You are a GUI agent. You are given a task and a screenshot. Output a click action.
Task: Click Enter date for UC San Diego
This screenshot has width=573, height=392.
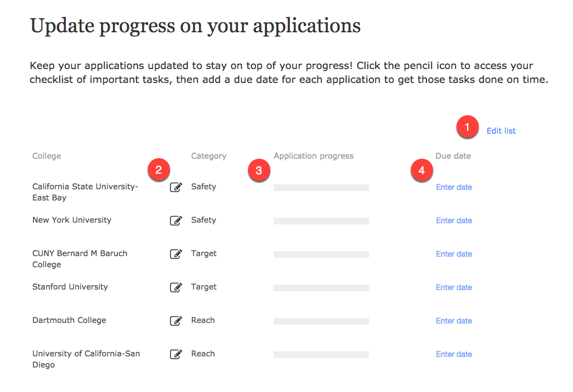pos(454,354)
